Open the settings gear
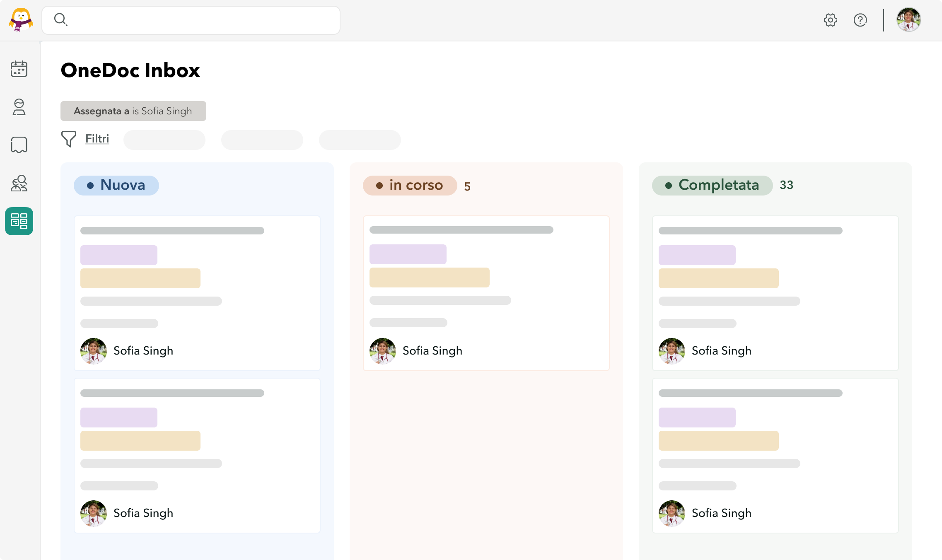Viewport: 942px width, 560px height. (831, 19)
